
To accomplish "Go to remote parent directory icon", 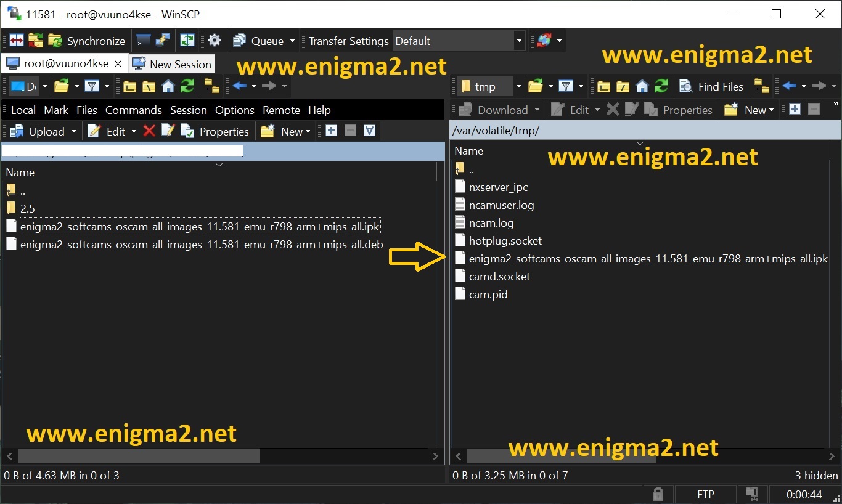I will [x=603, y=86].
